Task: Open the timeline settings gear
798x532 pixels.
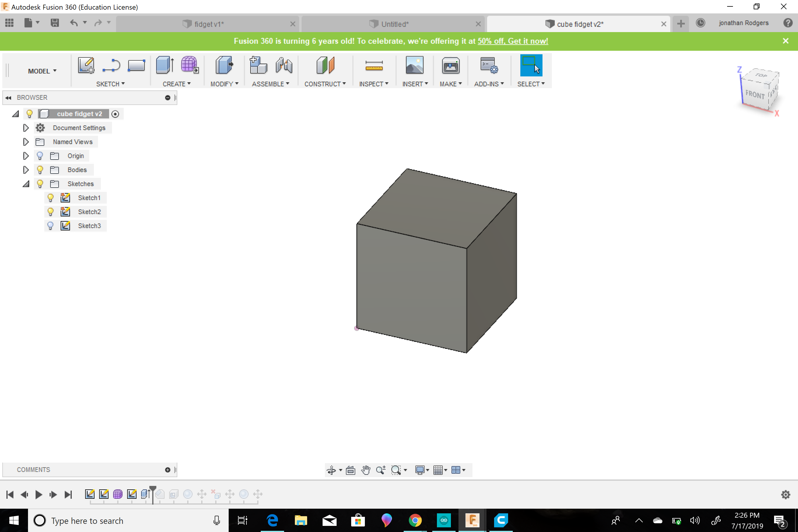Action: 785,494
